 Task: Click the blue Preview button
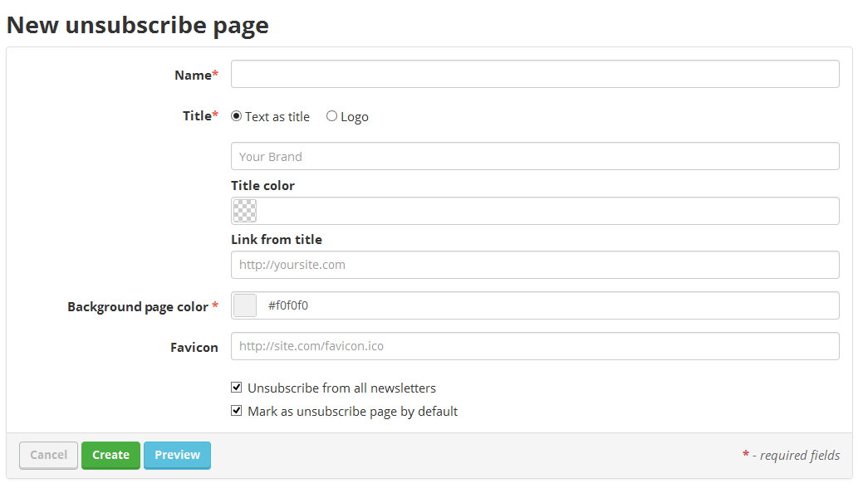coord(177,456)
